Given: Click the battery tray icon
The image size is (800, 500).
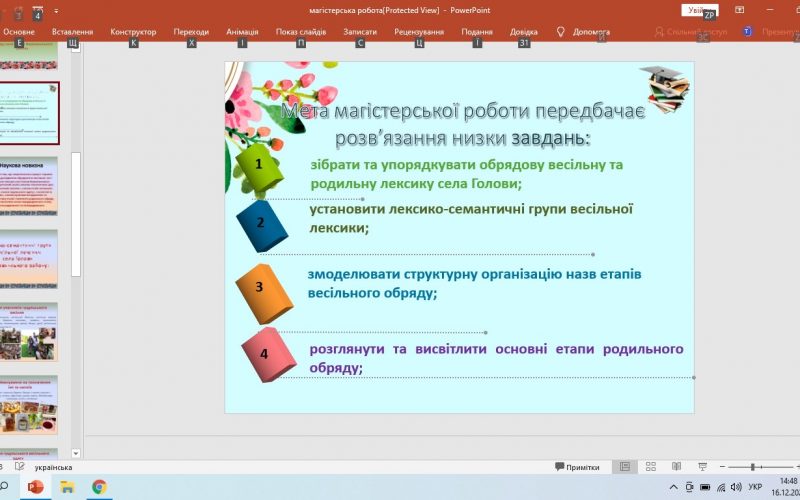Looking at the screenshot, I should (705, 487).
